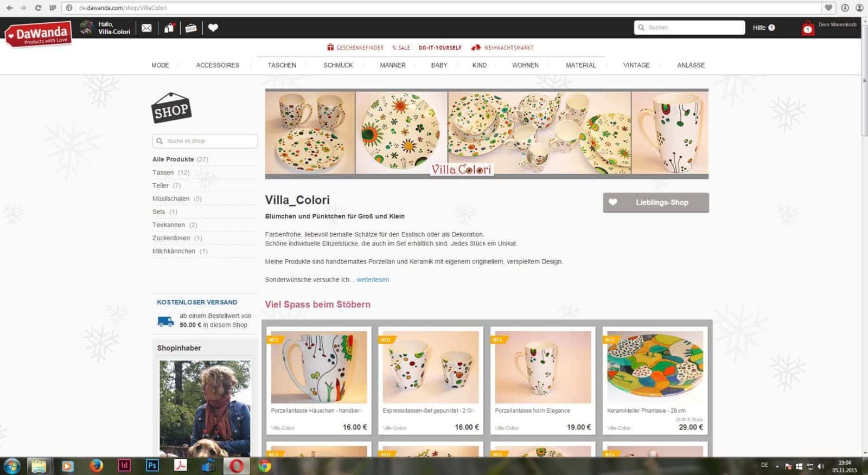Open the purchases bag icon in header
The width and height of the screenshot is (868, 475).
169,28
